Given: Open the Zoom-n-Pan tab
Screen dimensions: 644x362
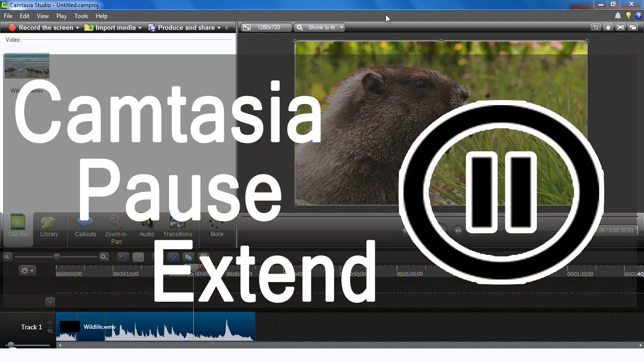Looking at the screenshot, I should (x=116, y=229).
